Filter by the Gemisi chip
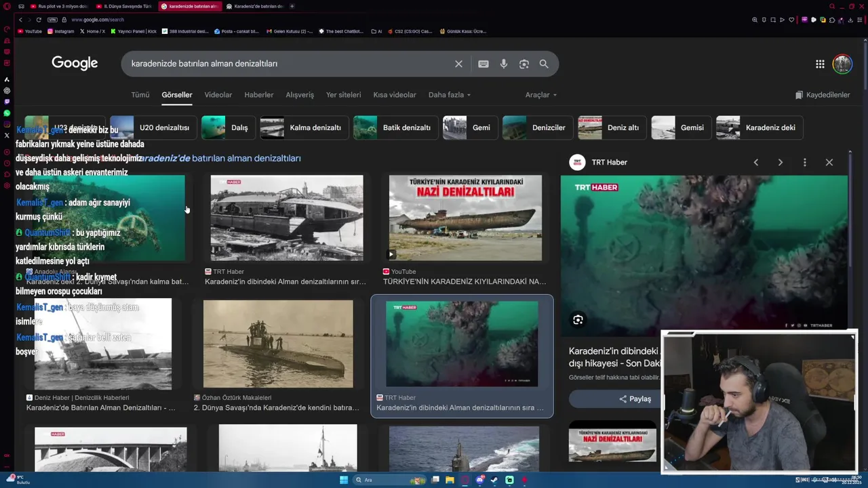 (682, 127)
